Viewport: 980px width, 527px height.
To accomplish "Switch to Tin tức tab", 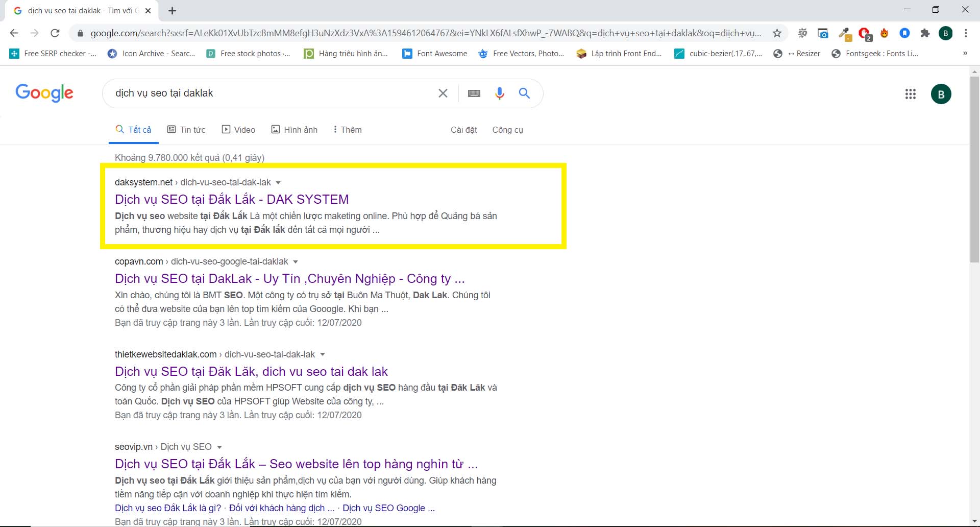I will click(186, 130).
